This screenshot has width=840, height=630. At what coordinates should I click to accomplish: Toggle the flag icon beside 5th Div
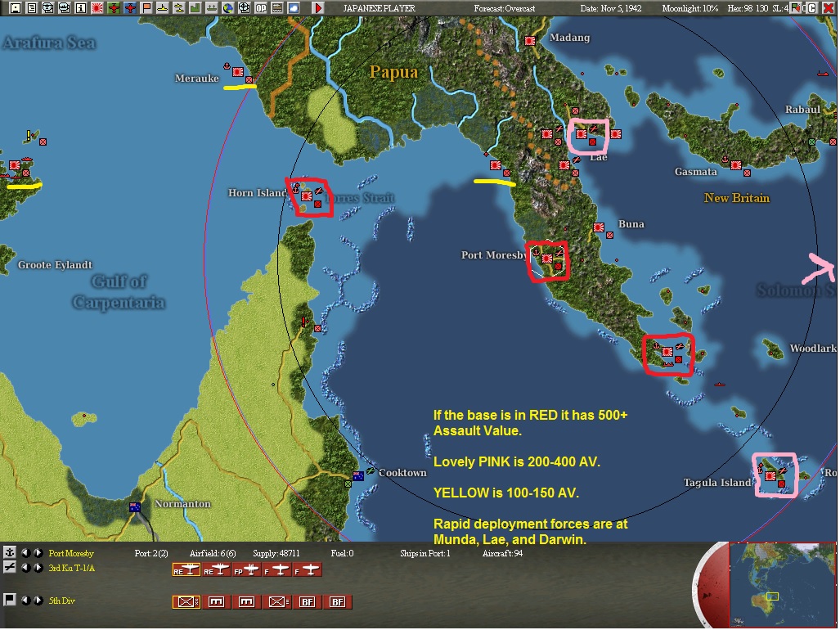pos(9,598)
